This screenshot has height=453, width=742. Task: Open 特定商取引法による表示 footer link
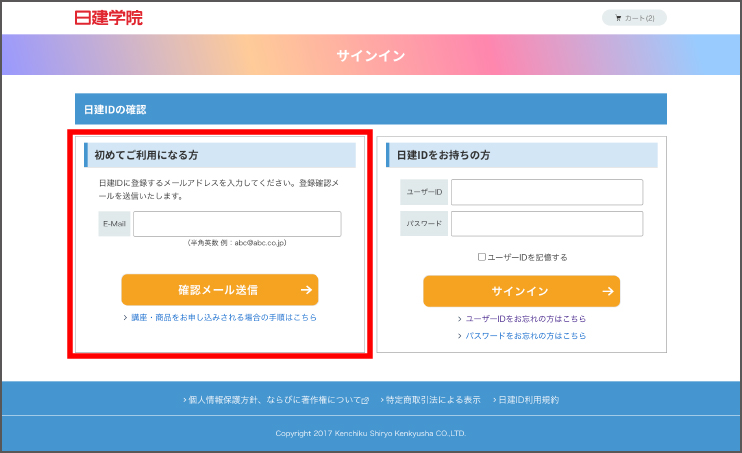(433, 400)
